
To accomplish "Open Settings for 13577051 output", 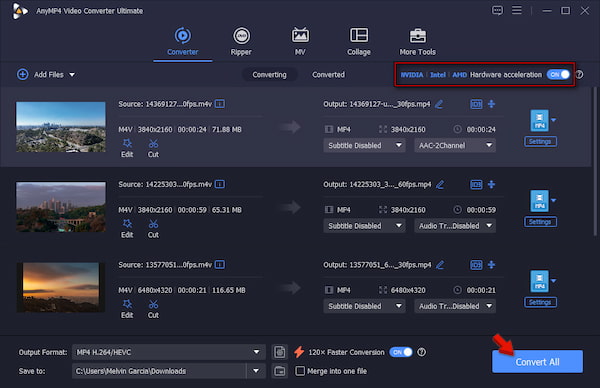I will click(540, 302).
